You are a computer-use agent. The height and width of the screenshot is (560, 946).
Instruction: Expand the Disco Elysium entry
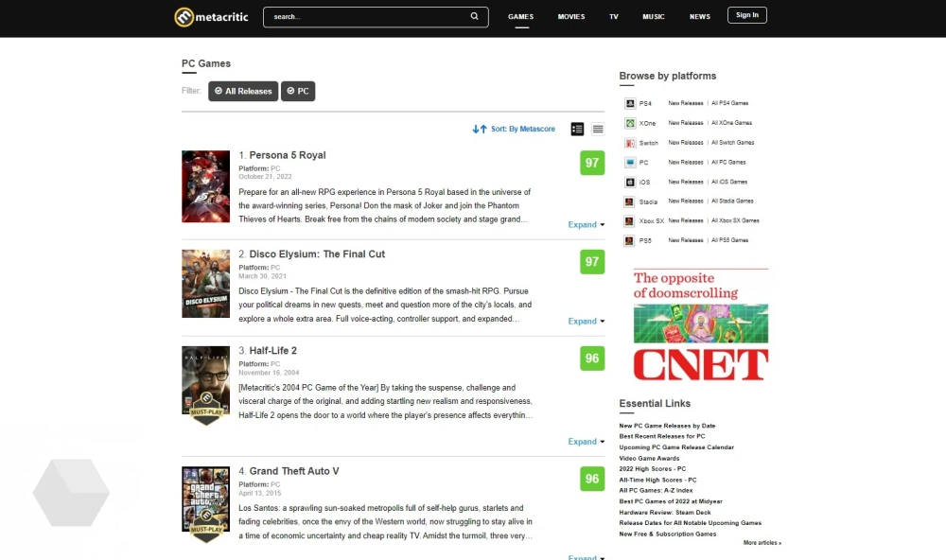[586, 322]
